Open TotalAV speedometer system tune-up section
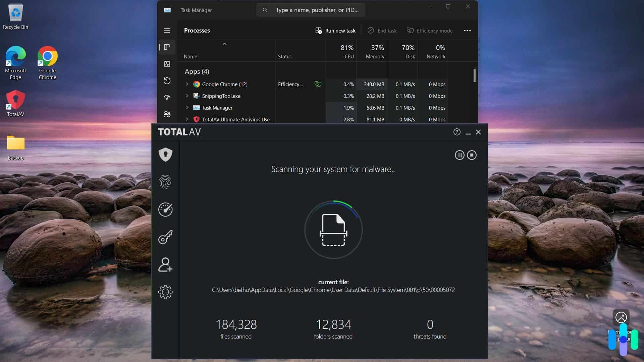The height and width of the screenshot is (362, 644). (x=165, y=209)
